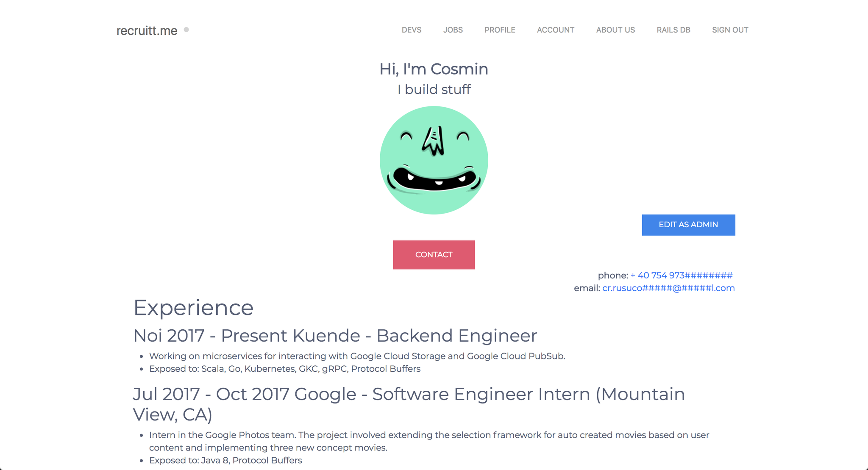
Task: Open the PROFILE nav item
Action: [500, 30]
